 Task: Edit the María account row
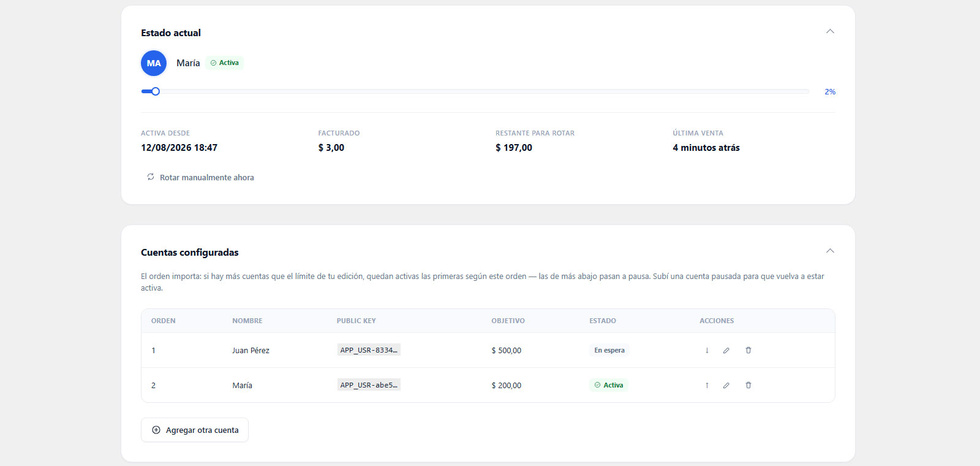point(726,385)
